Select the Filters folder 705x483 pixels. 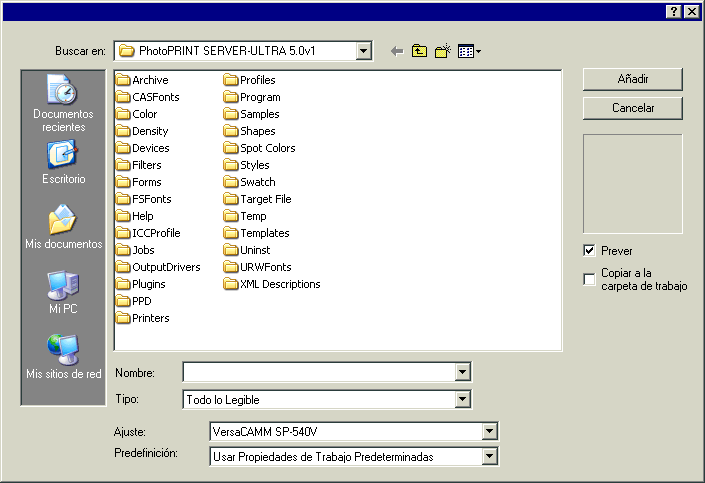(x=138, y=165)
